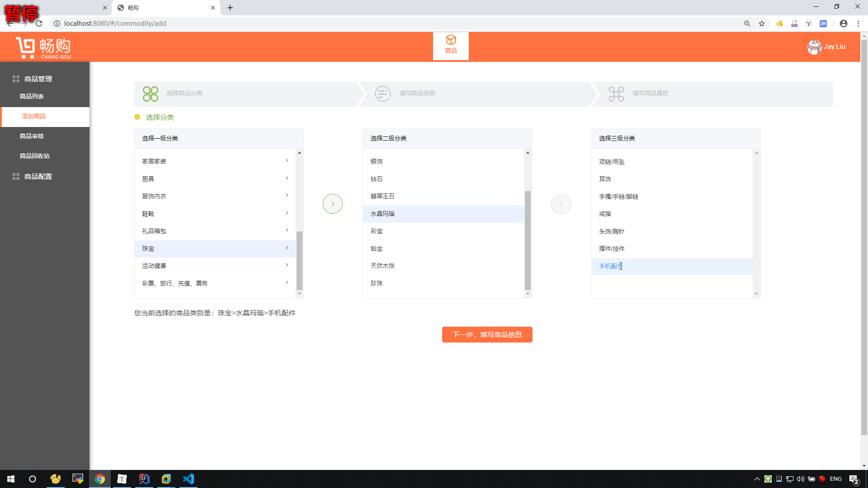The height and width of the screenshot is (488, 868).
Task: Click the 畅购 logo in header
Action: [x=43, y=48]
